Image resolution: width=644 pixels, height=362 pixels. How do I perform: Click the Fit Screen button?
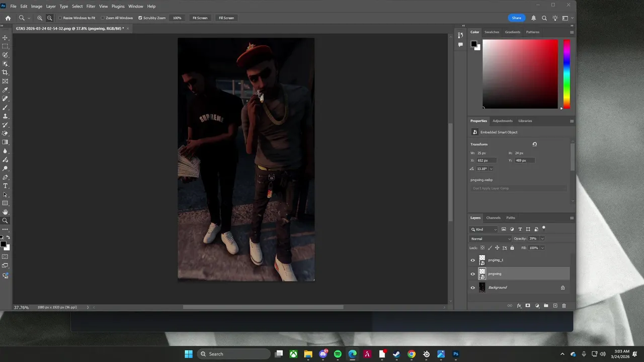pyautogui.click(x=200, y=18)
